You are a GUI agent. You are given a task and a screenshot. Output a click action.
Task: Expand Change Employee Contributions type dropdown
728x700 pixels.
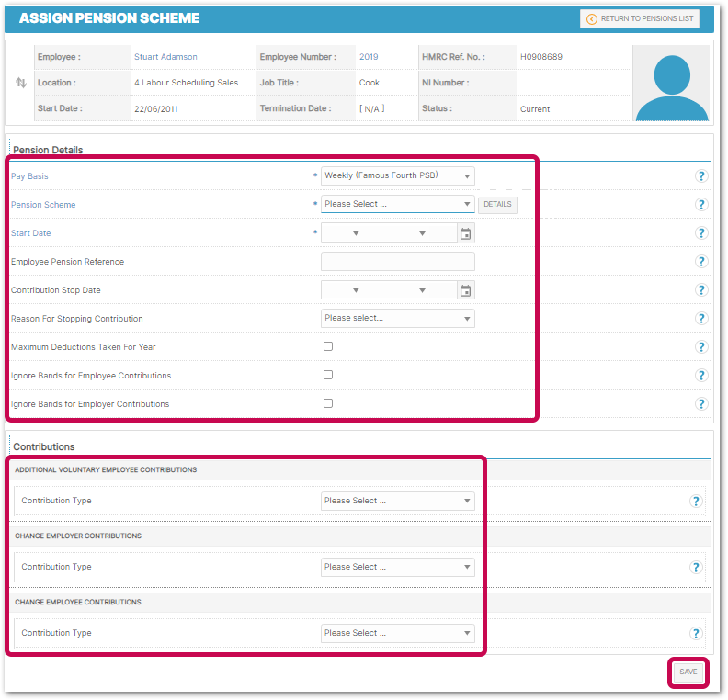[x=397, y=633]
